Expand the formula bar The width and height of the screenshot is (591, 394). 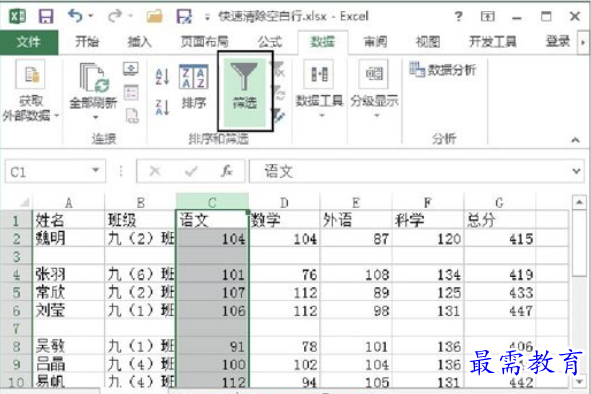coord(576,172)
